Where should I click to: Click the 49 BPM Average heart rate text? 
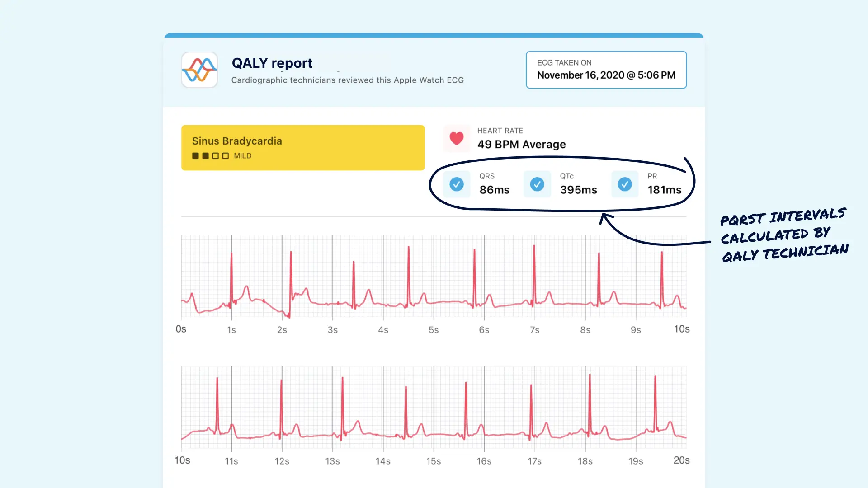click(x=521, y=145)
